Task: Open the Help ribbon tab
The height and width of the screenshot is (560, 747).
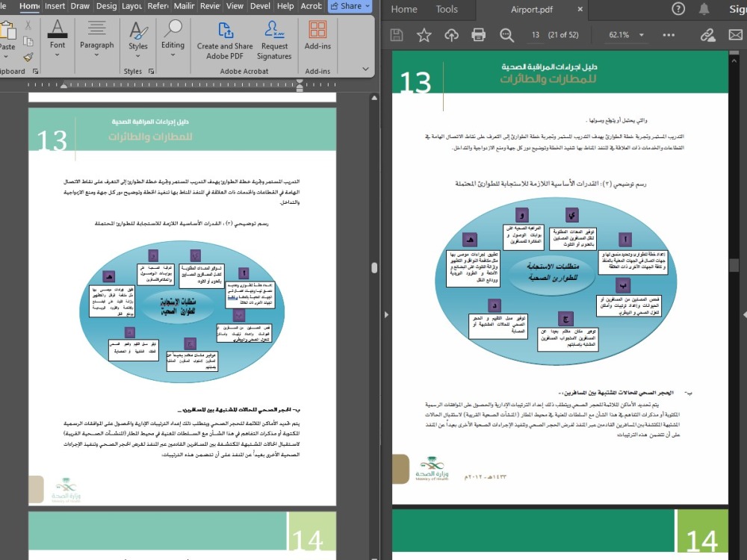Action: pos(285,6)
